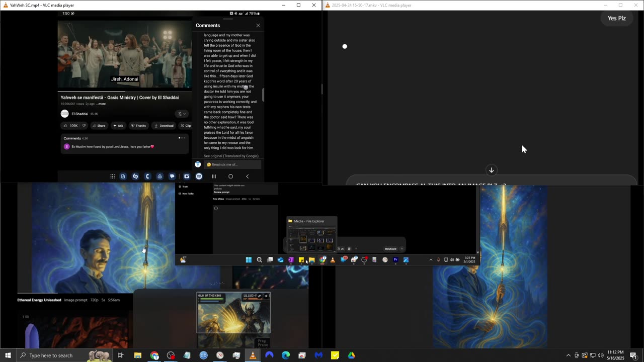
Task: Open the Windows 10 Start menu
Action: click(8, 355)
